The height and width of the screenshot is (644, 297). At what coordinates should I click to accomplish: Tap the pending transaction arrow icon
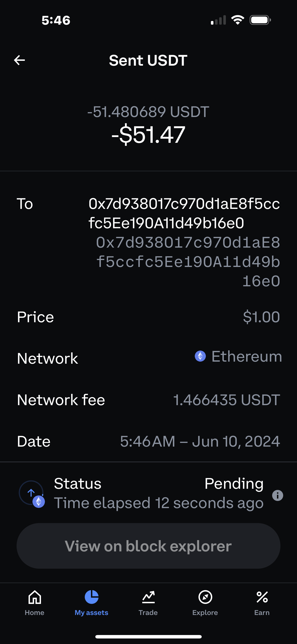pos(31,492)
